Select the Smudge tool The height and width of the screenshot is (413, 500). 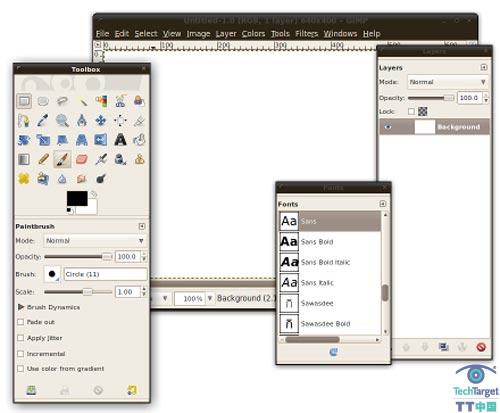click(x=82, y=179)
